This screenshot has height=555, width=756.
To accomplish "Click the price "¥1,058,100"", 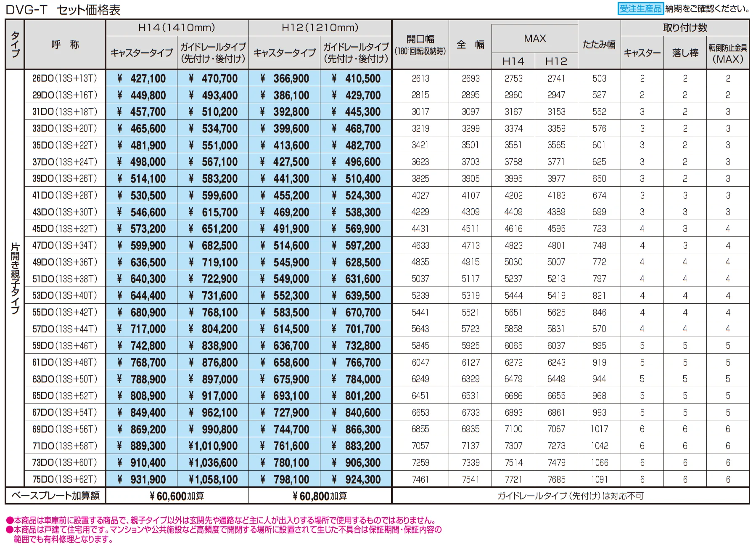I will click(213, 479).
